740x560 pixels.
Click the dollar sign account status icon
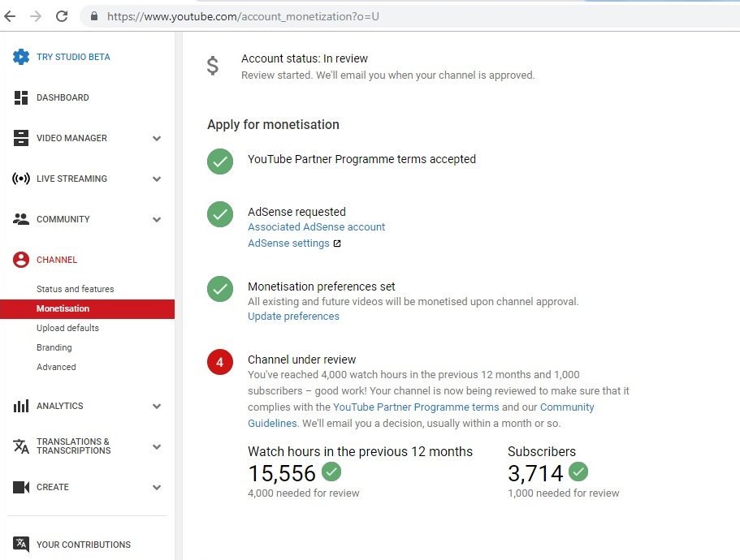pos(213,66)
